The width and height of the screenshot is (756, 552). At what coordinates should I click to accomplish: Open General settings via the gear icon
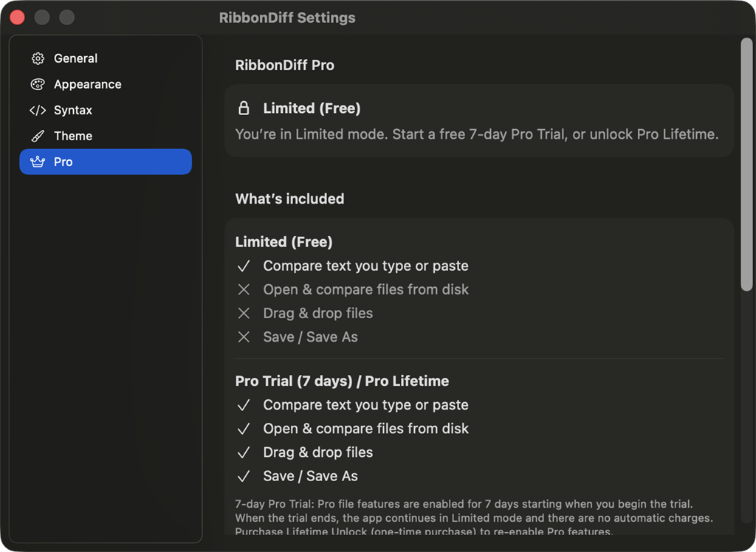pos(36,58)
